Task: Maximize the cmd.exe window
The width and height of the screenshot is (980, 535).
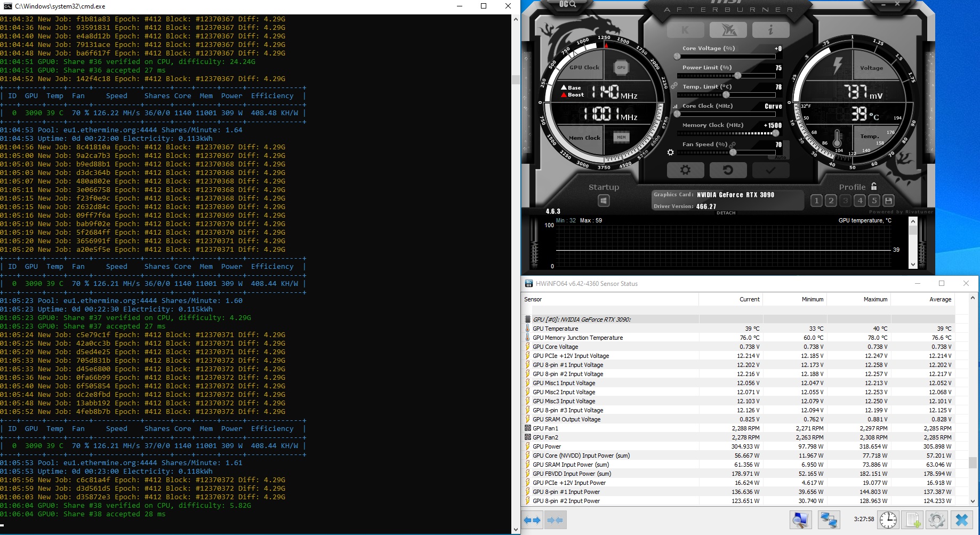Action: pyautogui.click(x=484, y=6)
